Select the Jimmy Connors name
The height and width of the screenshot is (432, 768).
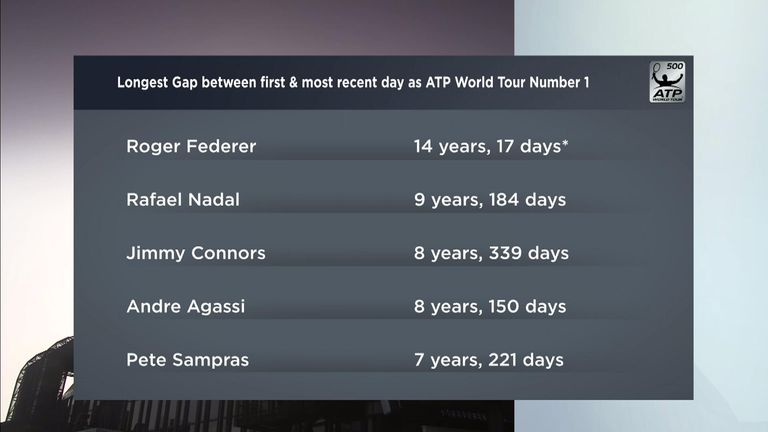tap(196, 253)
